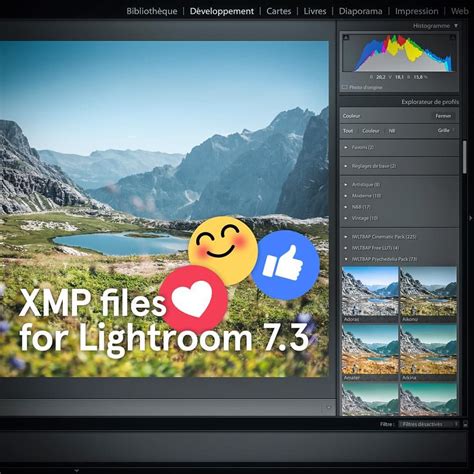Click the filter lock icon beside Filtres désactivés
474x474 pixels.
[465, 424]
